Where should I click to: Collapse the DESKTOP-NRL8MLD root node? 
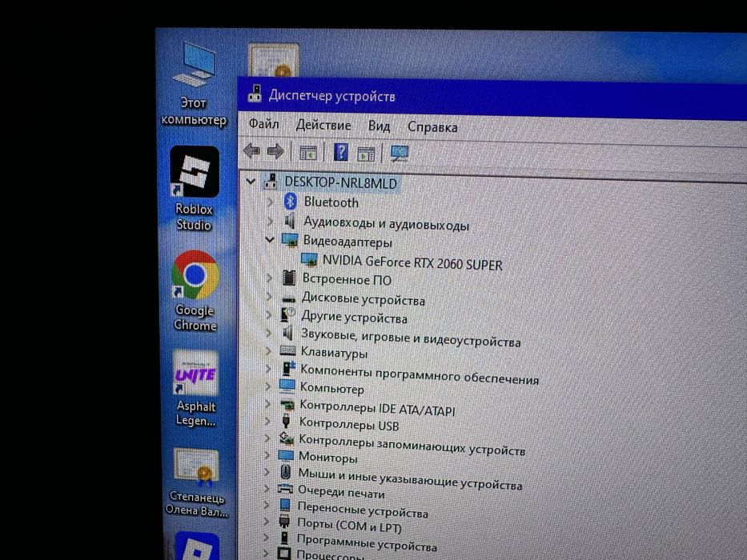pyautogui.click(x=251, y=182)
